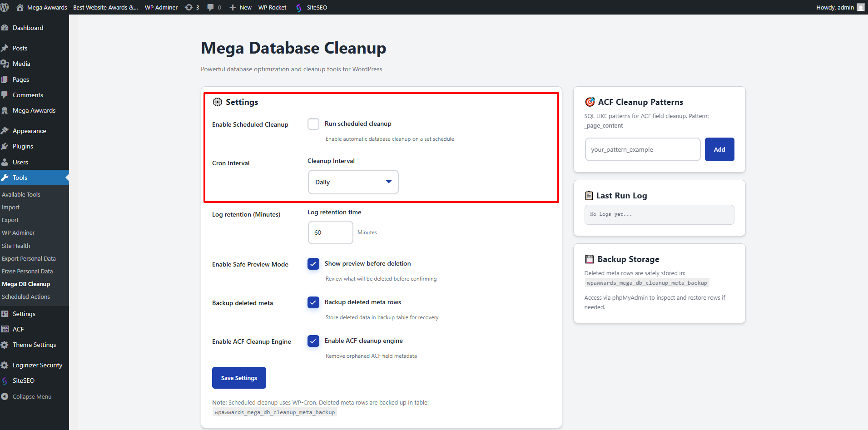Click Add beside the pattern field
Viewport: 868px width, 430px height.
tap(719, 149)
